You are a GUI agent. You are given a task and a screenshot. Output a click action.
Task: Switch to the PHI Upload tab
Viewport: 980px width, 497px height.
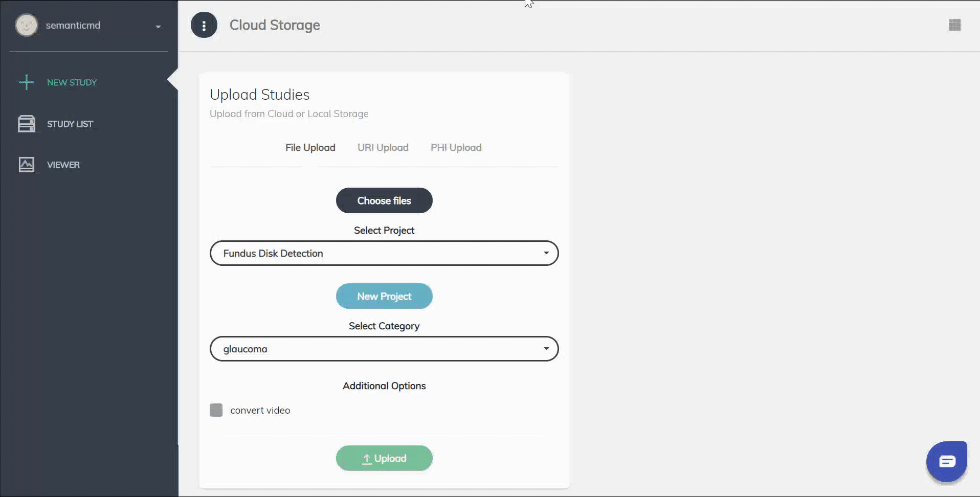[456, 148]
